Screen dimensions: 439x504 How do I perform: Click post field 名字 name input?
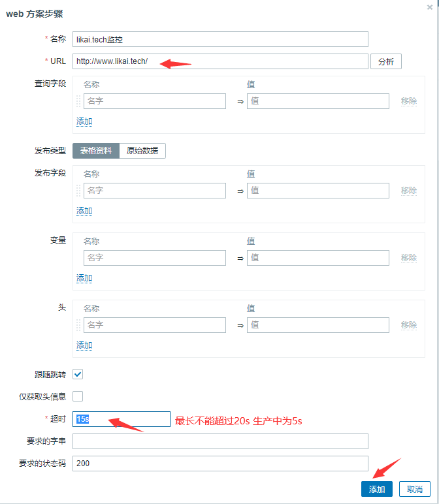155,191
